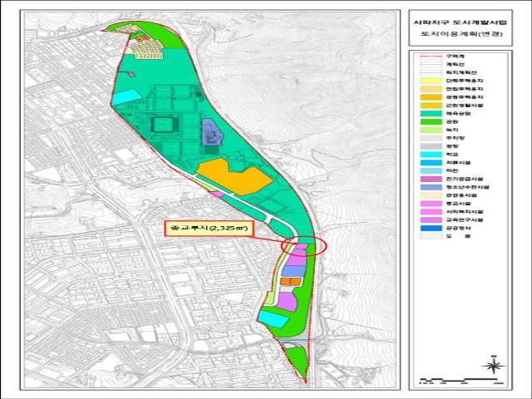Screen dimensions: 532x399
Task: Click the green triangular parcel at the south tip
Action: (296, 360)
